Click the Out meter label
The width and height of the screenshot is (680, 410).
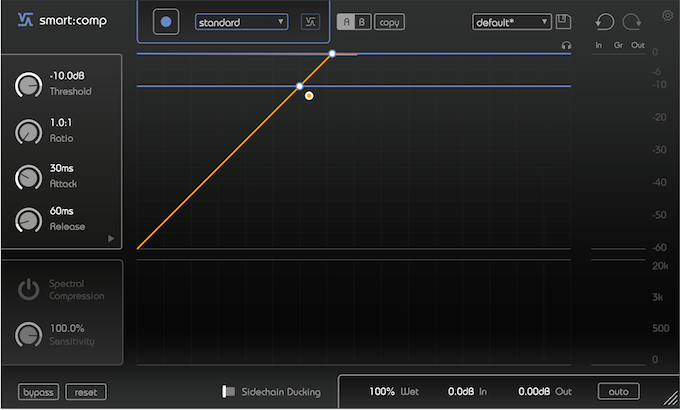pos(638,45)
